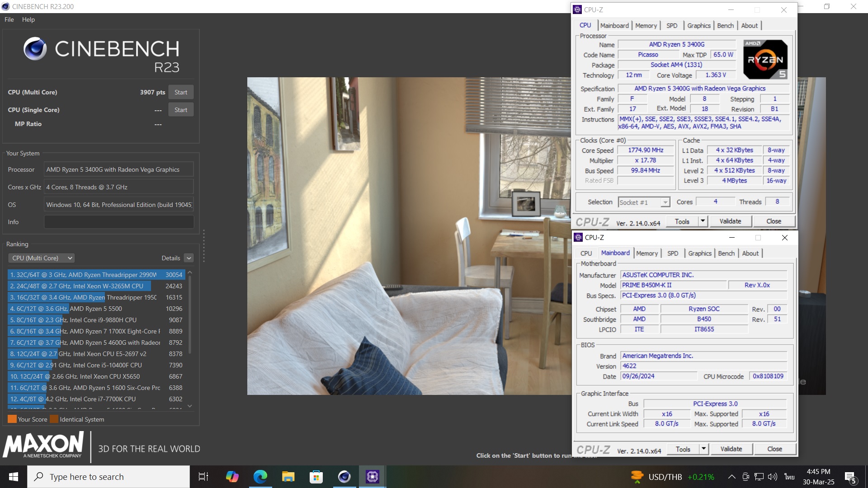Open About tab in lower CPU-Z
The height and width of the screenshot is (488, 868).
750,253
